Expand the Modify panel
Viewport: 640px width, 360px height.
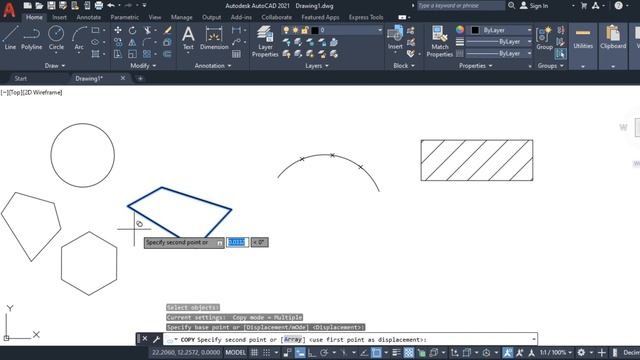143,66
